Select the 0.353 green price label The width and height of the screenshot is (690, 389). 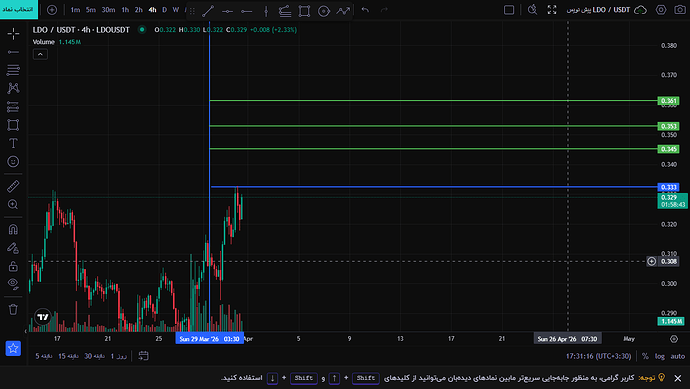668,126
